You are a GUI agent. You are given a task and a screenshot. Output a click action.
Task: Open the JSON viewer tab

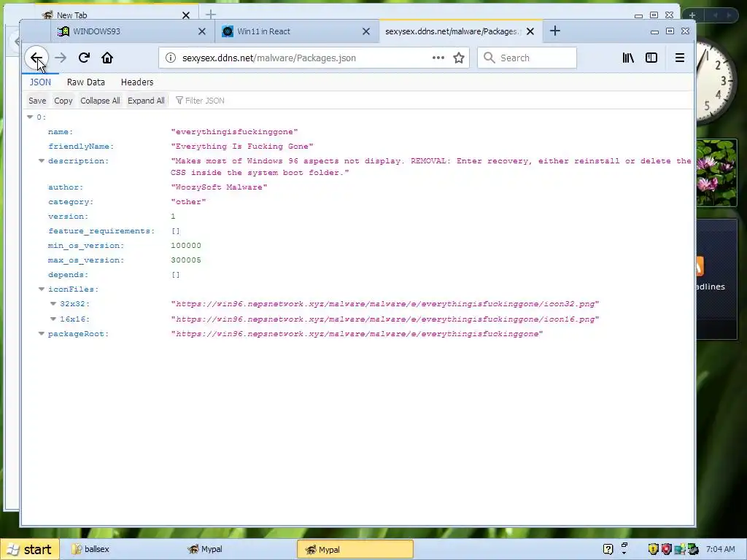(40, 82)
